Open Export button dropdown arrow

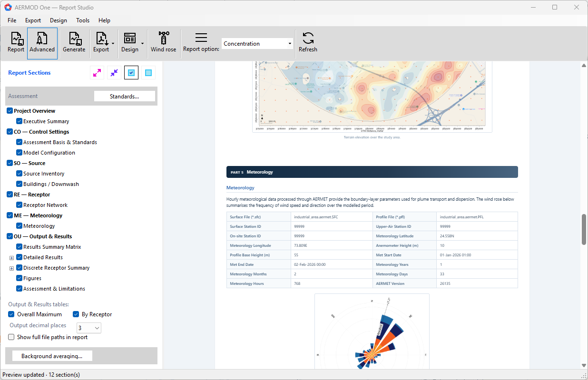tap(113, 44)
